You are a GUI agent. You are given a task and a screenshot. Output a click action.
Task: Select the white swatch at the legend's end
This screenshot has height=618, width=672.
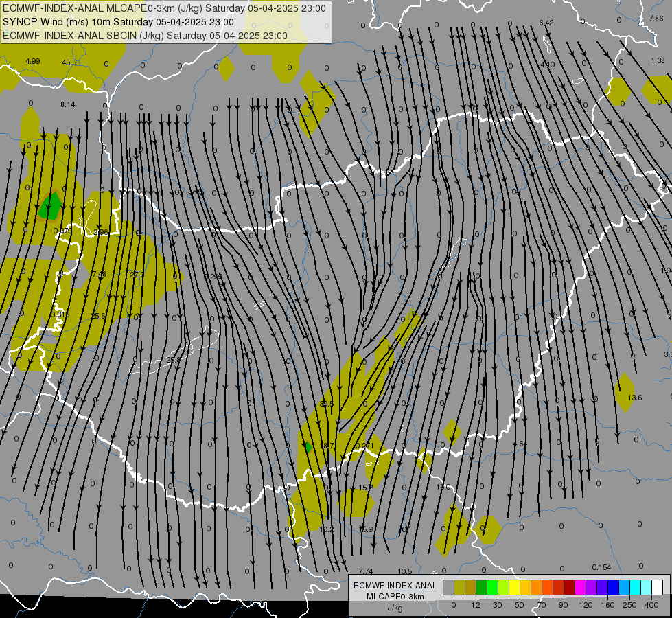(658, 587)
